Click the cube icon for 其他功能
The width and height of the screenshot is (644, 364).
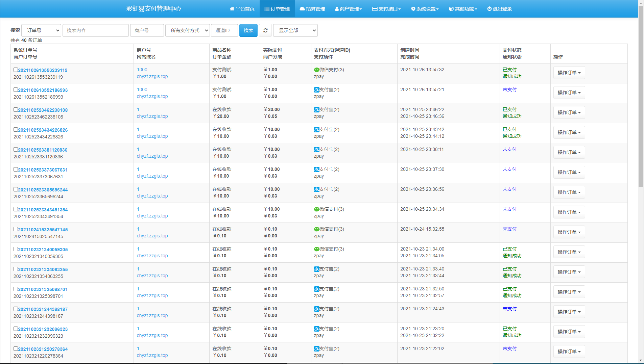tap(451, 9)
